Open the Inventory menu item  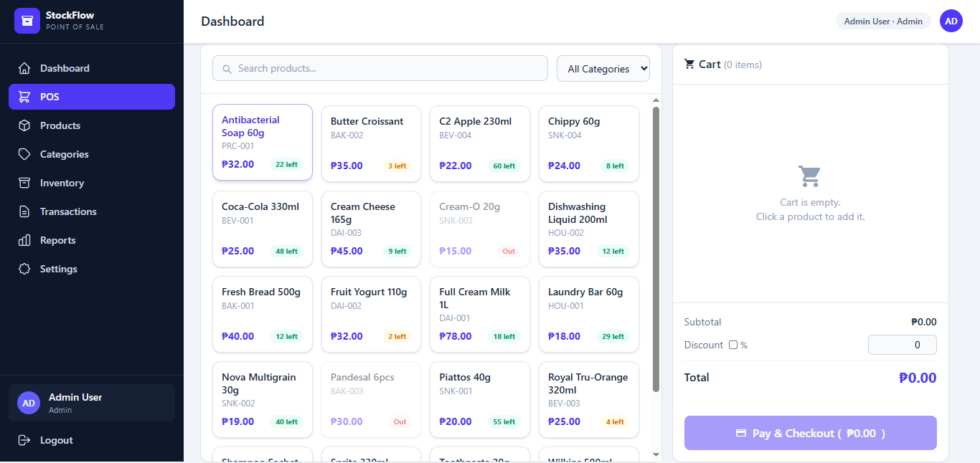click(92, 183)
